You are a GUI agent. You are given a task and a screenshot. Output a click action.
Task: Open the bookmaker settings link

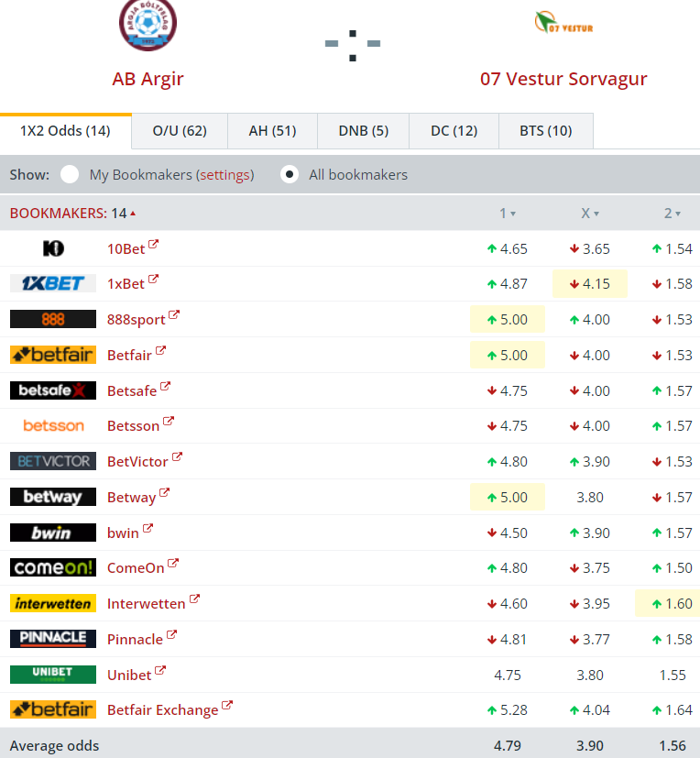point(224,174)
